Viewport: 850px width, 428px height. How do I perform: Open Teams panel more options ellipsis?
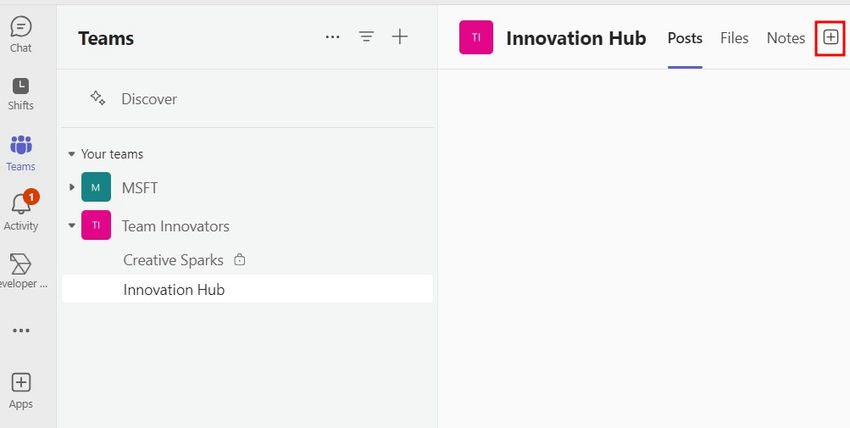click(x=332, y=37)
